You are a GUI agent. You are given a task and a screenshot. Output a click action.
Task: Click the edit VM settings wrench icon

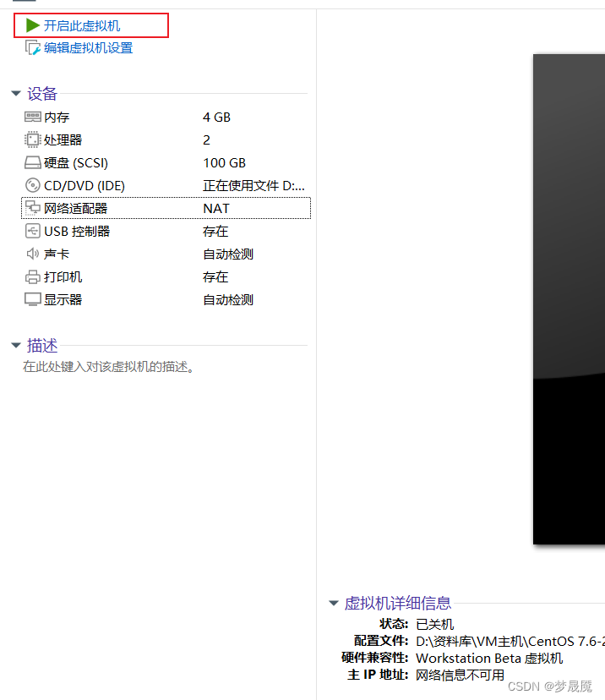[33, 48]
